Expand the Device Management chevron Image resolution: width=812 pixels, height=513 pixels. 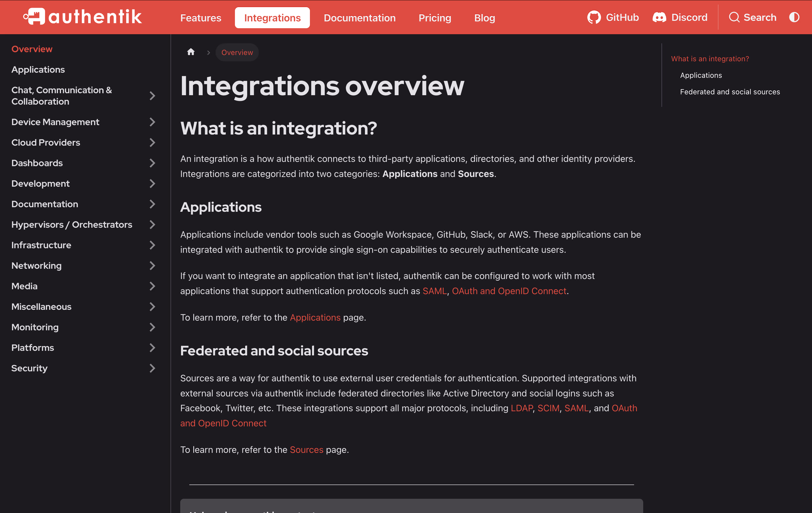point(153,122)
